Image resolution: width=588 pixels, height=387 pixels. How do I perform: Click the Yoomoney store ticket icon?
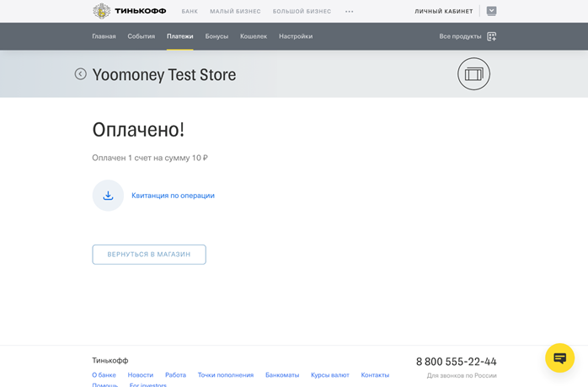tap(473, 74)
